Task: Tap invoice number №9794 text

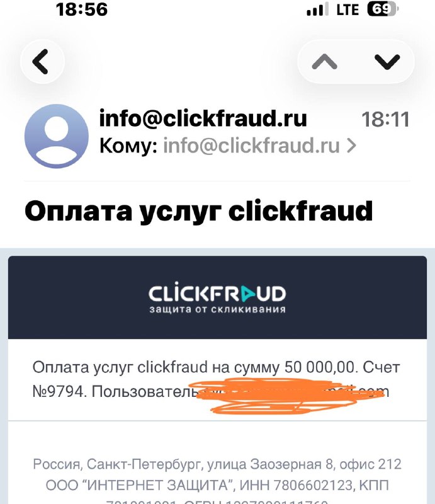Action: [59, 391]
